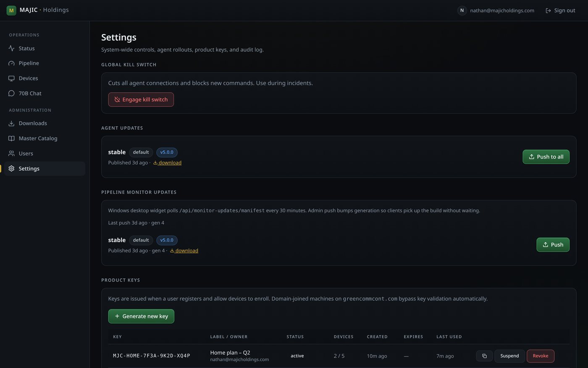Viewport: 588px width, 368px height.
Task: Click default badge under Agent Updates
Action: [x=141, y=152]
